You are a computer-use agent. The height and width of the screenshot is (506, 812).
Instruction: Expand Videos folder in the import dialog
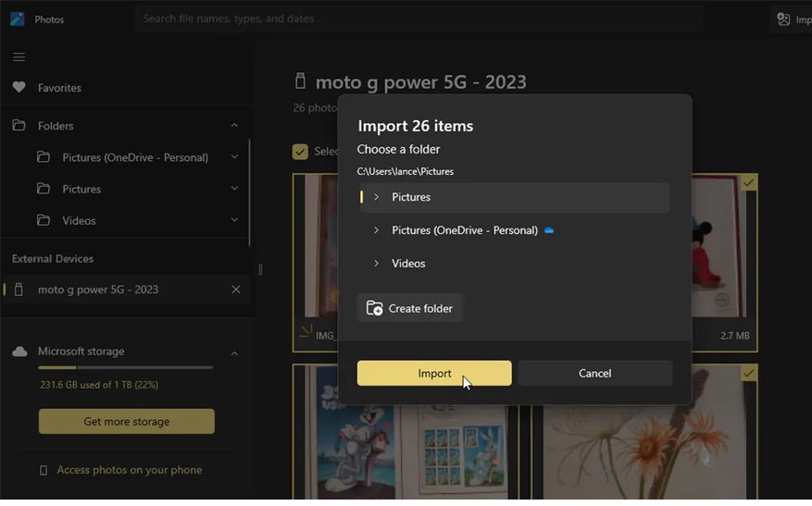pyautogui.click(x=377, y=264)
